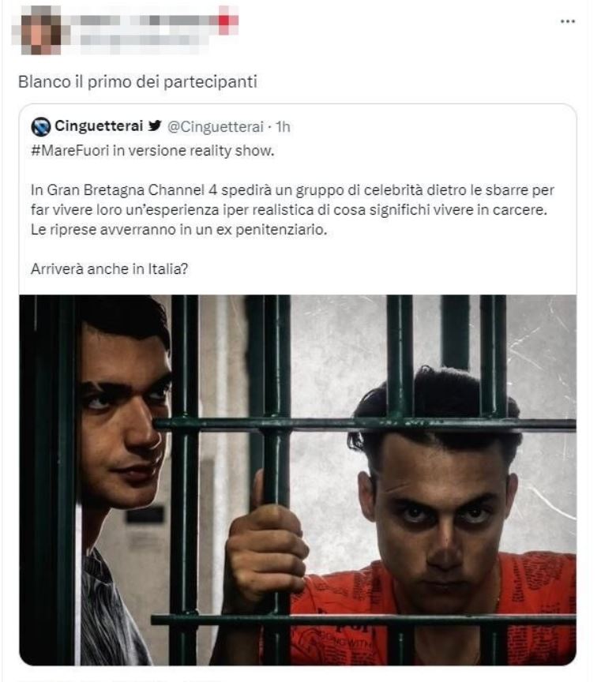This screenshot has height=682, width=616.
Task: Open the jail bars photo in quoted tweet
Action: point(298,480)
